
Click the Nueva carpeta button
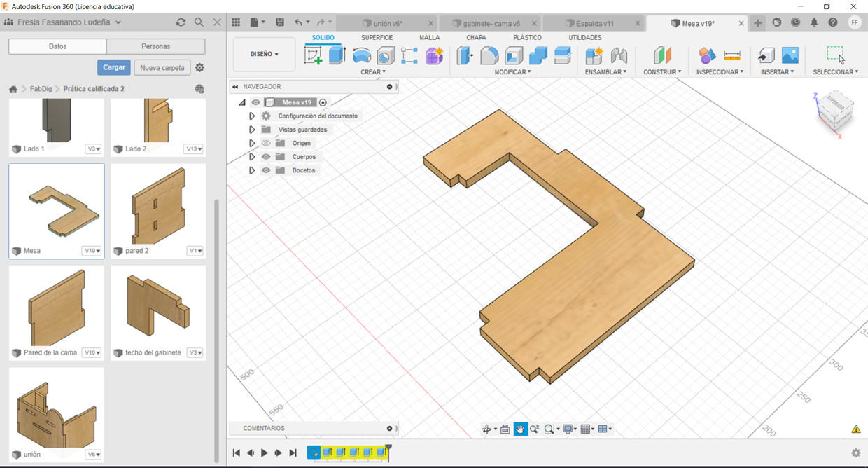pyautogui.click(x=162, y=68)
